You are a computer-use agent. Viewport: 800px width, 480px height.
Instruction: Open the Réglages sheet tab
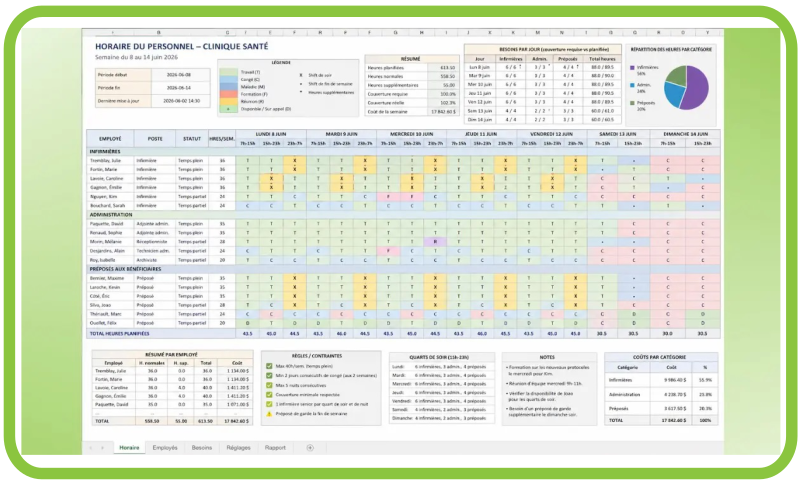pyautogui.click(x=238, y=448)
